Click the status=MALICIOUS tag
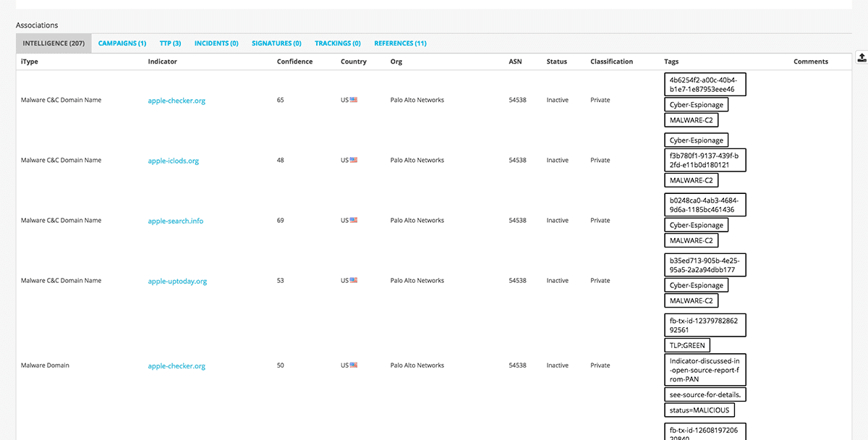This screenshot has width=868, height=440. (699, 410)
